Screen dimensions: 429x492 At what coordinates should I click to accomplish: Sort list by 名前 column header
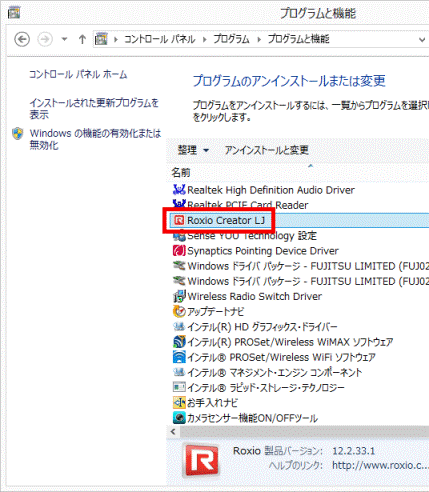click(181, 172)
